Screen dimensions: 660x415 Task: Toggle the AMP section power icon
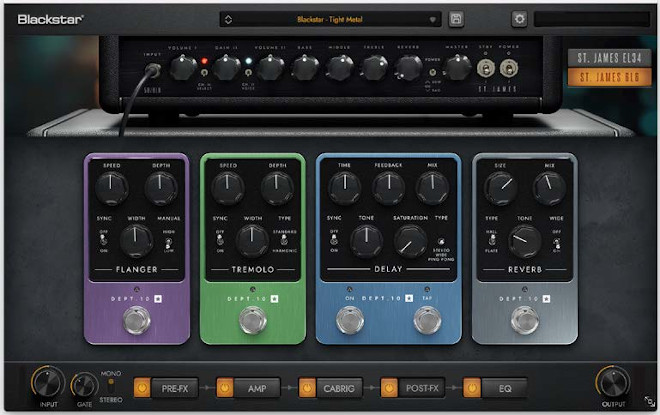[225, 385]
